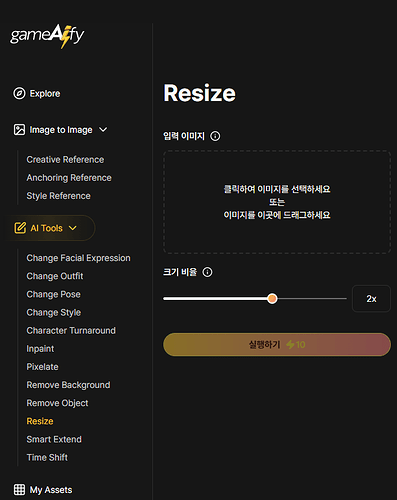The height and width of the screenshot is (500, 397).
Task: Go to My Assets
Action: click(x=51, y=490)
